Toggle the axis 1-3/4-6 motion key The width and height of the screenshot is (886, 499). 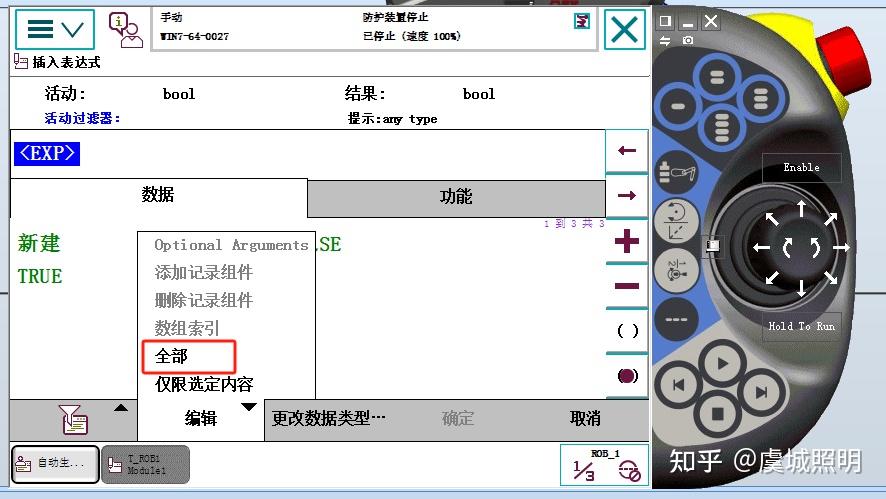pos(676,270)
